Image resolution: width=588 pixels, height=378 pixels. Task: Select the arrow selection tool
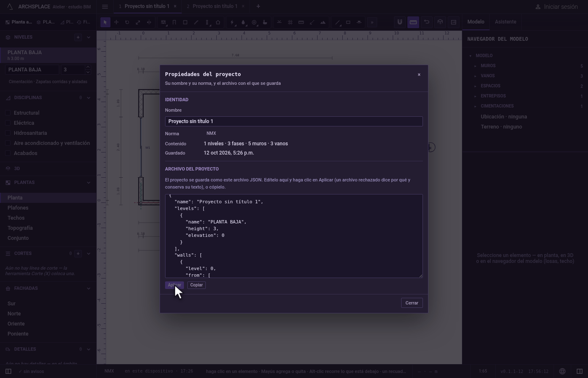(105, 22)
